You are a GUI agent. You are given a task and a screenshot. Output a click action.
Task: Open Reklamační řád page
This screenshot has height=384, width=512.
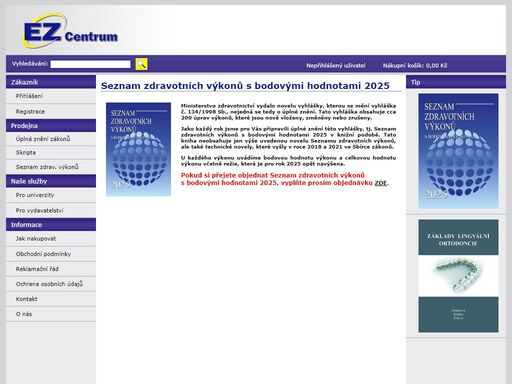pyautogui.click(x=37, y=269)
